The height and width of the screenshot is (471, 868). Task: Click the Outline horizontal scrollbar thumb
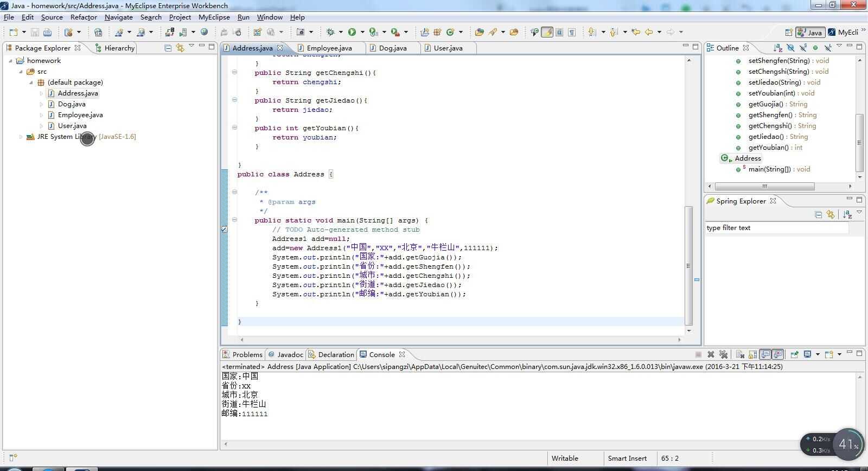765,186
